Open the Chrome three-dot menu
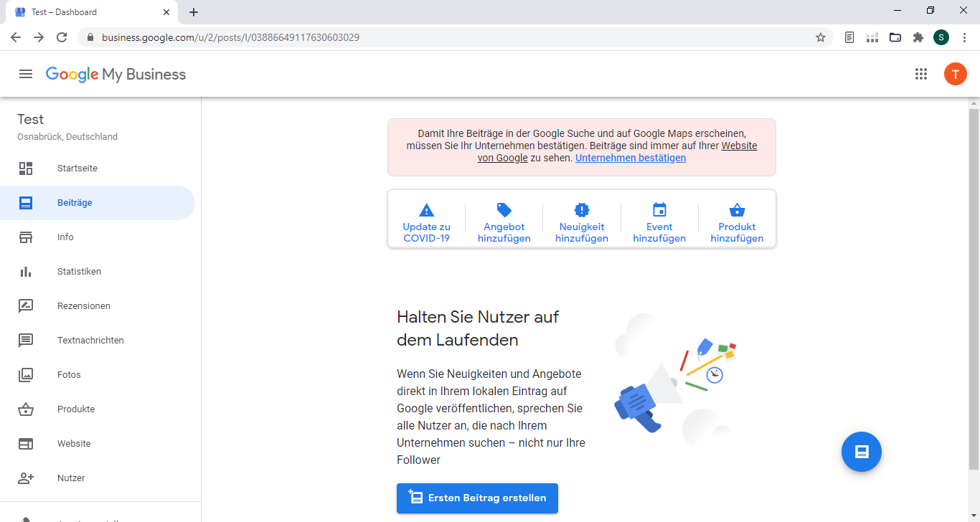The width and height of the screenshot is (980, 522). pyautogui.click(x=964, y=37)
